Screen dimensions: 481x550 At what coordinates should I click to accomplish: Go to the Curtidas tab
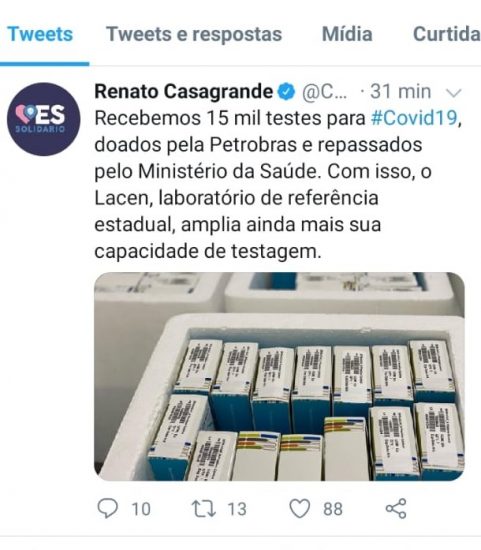(x=447, y=34)
